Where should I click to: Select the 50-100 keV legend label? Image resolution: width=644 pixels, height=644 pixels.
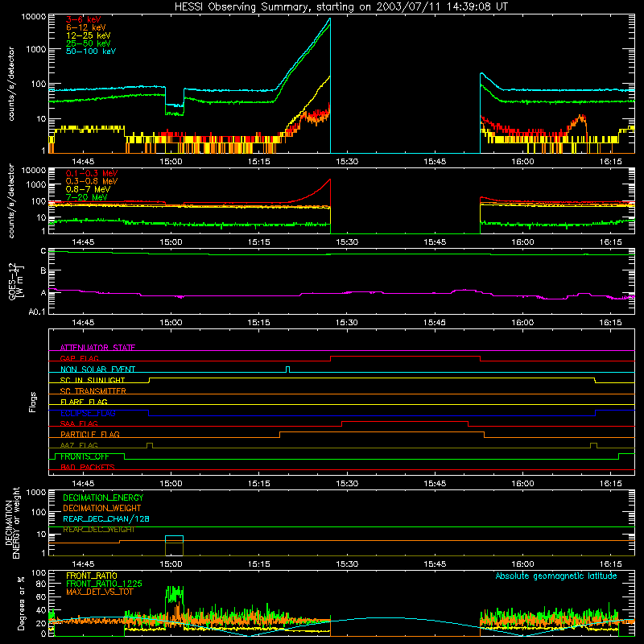91,52
